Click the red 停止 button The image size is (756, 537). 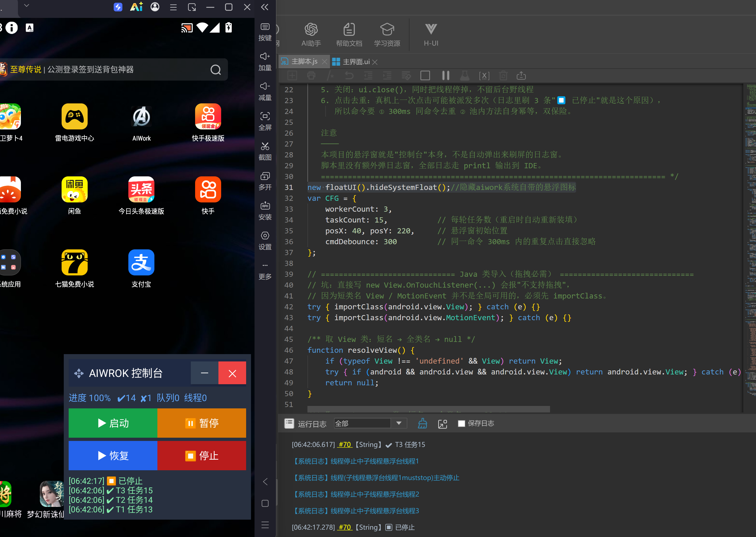[x=202, y=455]
